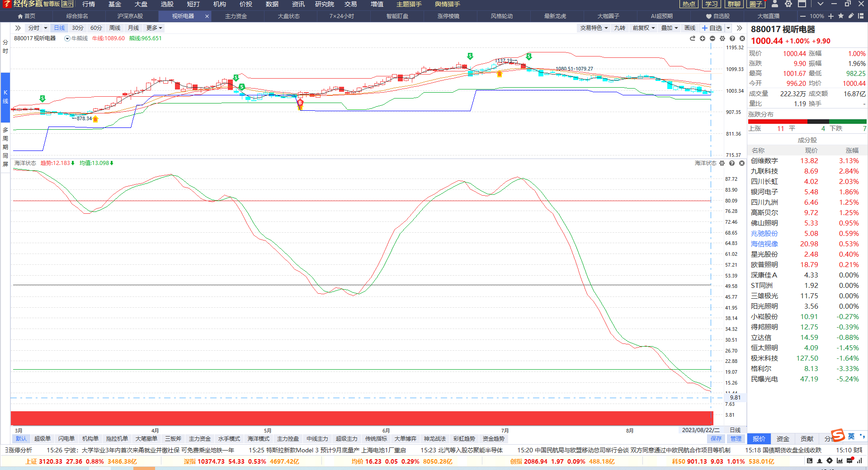This screenshot has height=470, width=868.
Task: Zoom out with the minus beside 100%
Action: tap(803, 16)
